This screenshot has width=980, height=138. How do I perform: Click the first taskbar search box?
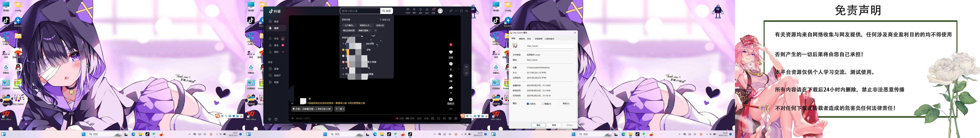(x=105, y=134)
